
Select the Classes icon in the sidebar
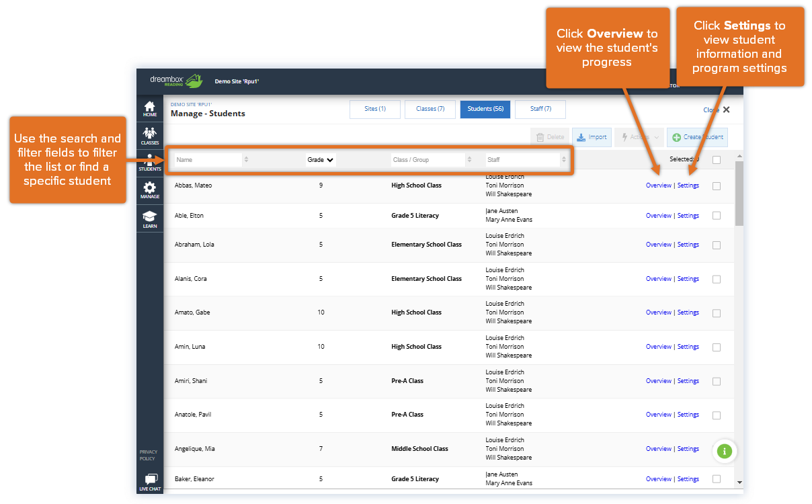(x=149, y=134)
